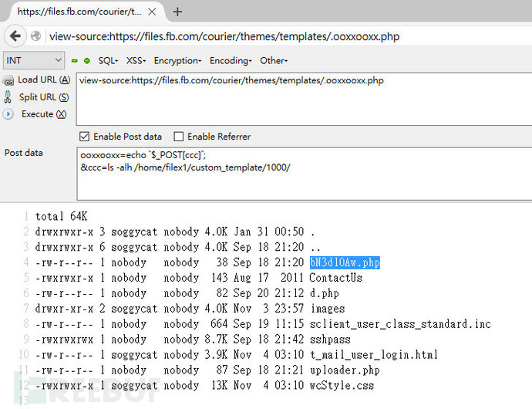The image size is (532, 409).
Task: Click the globe site identity icon
Action: [35, 36]
